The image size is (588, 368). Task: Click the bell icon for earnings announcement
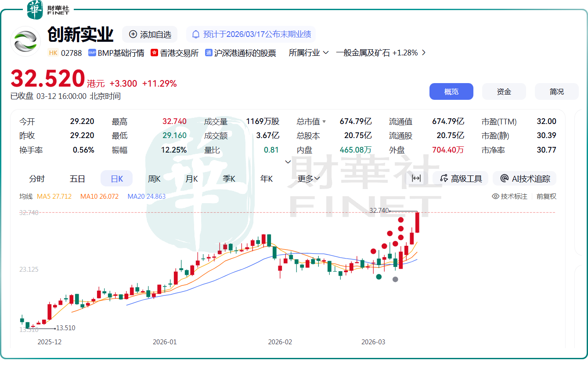pyautogui.click(x=196, y=34)
